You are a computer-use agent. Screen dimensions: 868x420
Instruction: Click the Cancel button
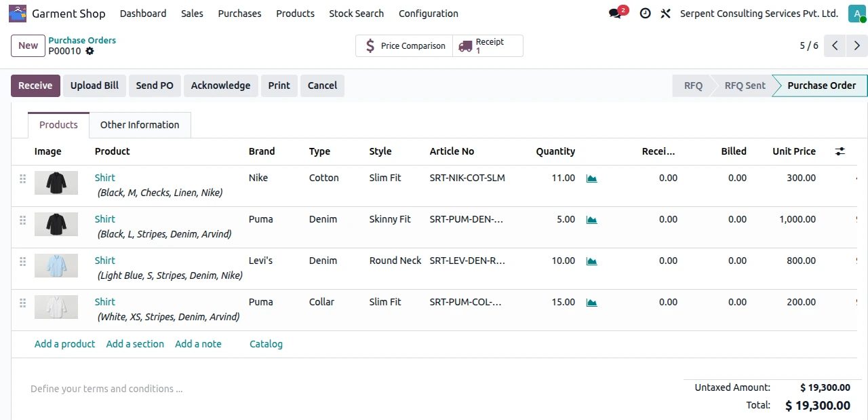point(322,85)
